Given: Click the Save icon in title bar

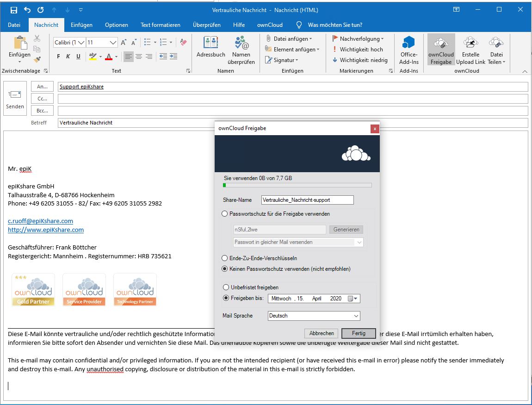Looking at the screenshot, I should click(14, 10).
